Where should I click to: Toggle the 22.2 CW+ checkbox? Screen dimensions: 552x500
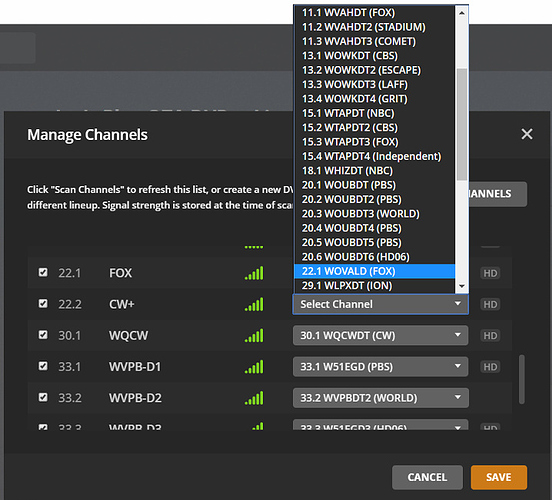43,304
